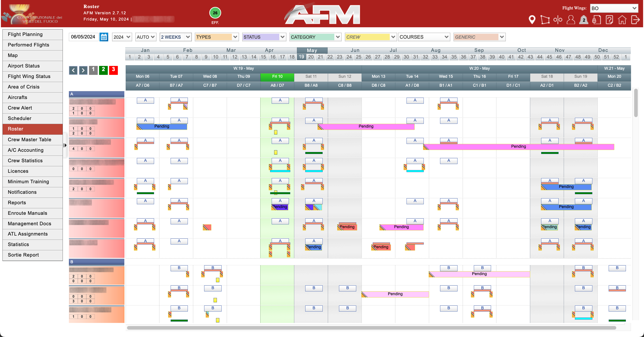The image size is (644, 337).
Task: Click the locked document icon
Action: (x=597, y=19)
